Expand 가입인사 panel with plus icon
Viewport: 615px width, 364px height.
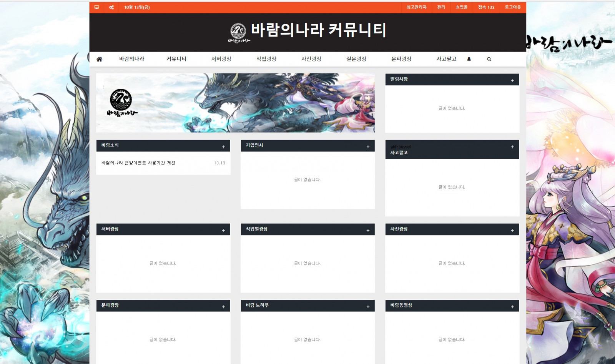pos(368,147)
